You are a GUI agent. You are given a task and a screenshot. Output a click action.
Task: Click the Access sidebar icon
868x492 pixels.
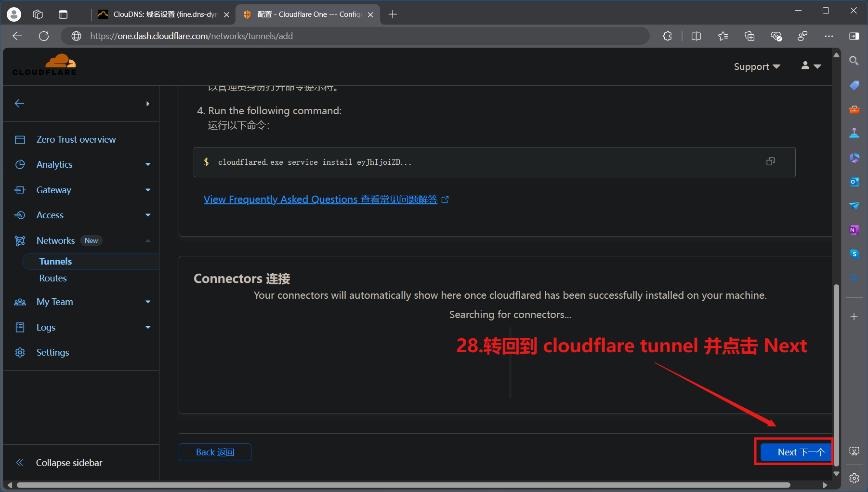20,215
